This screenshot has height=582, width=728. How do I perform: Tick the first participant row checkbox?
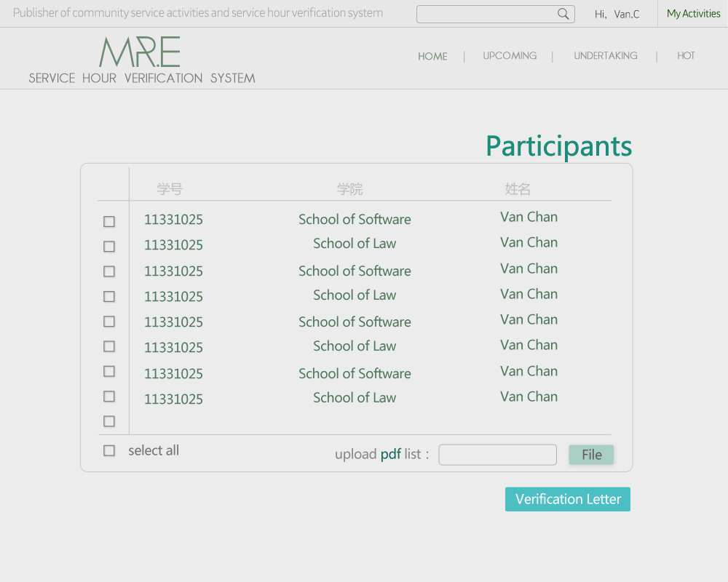(x=109, y=221)
